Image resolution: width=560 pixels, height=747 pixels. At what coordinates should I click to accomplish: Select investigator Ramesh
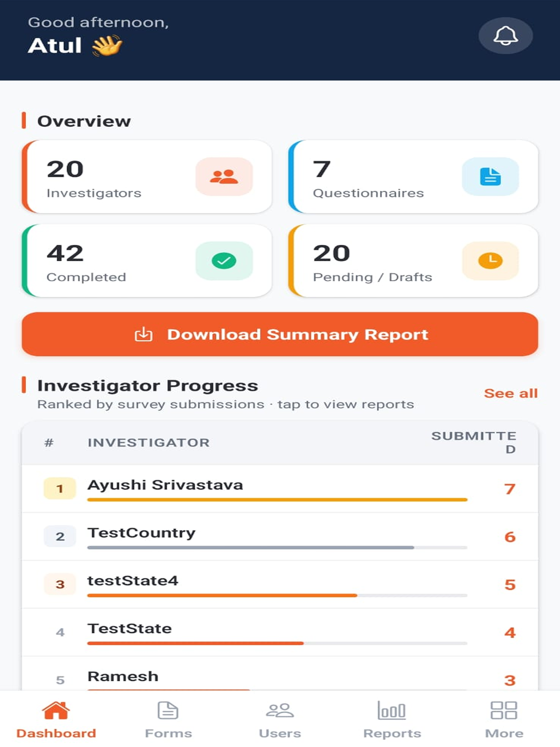[x=123, y=677]
